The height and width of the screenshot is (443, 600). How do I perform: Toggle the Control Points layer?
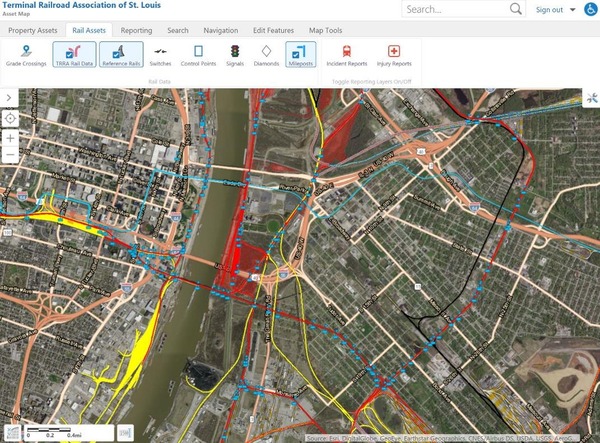[x=198, y=55]
